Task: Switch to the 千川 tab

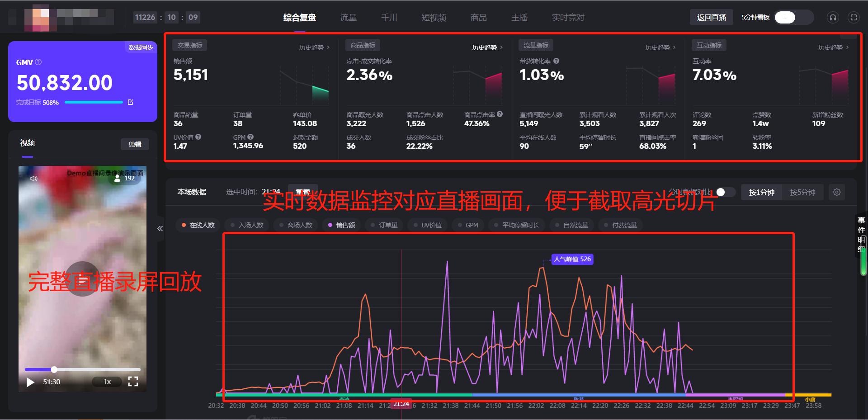Action: 389,17
